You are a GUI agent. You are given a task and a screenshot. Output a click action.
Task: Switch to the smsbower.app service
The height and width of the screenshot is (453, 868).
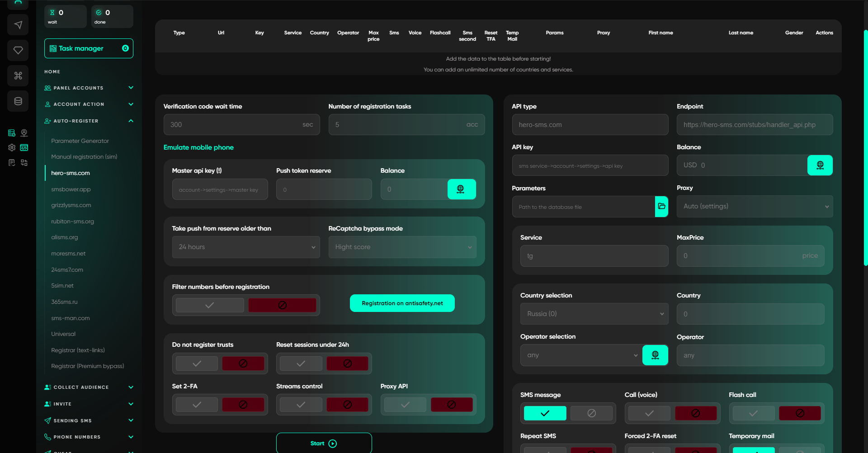pyautogui.click(x=71, y=189)
